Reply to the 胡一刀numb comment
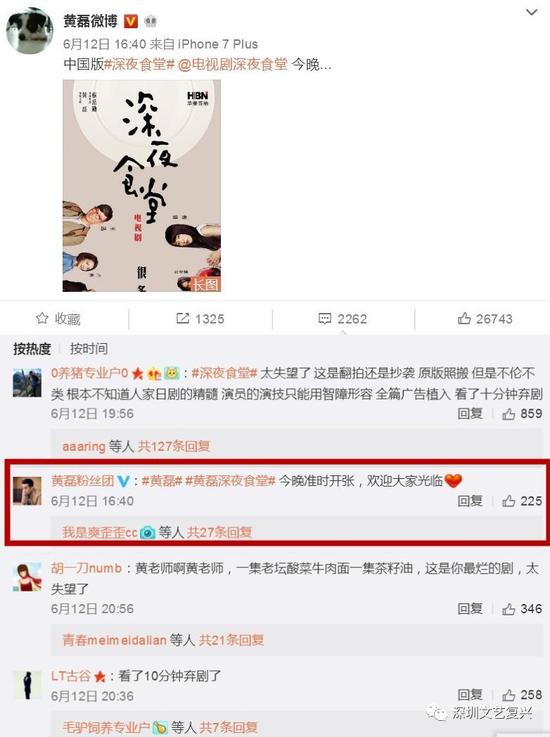Screen dimensions: 550x737 [x=470, y=609]
